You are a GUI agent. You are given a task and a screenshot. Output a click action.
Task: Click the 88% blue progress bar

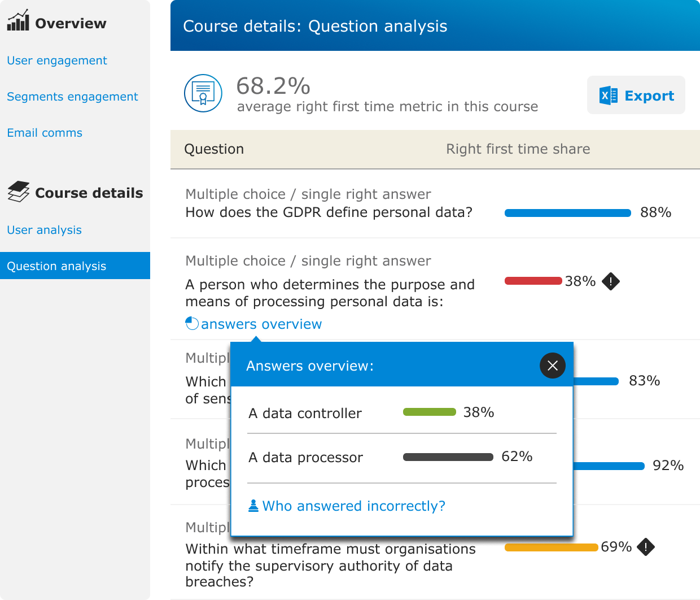pos(568,213)
